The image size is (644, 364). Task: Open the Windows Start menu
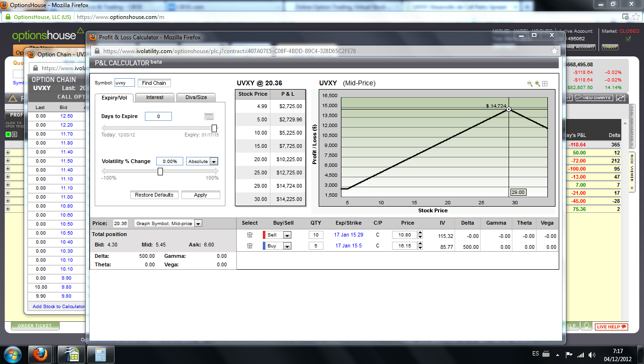click(x=13, y=354)
